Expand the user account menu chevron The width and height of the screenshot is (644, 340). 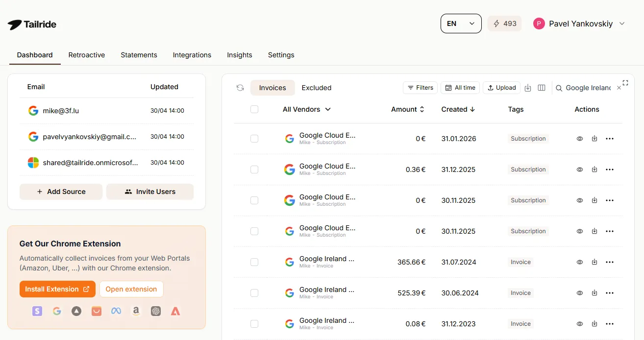622,24
